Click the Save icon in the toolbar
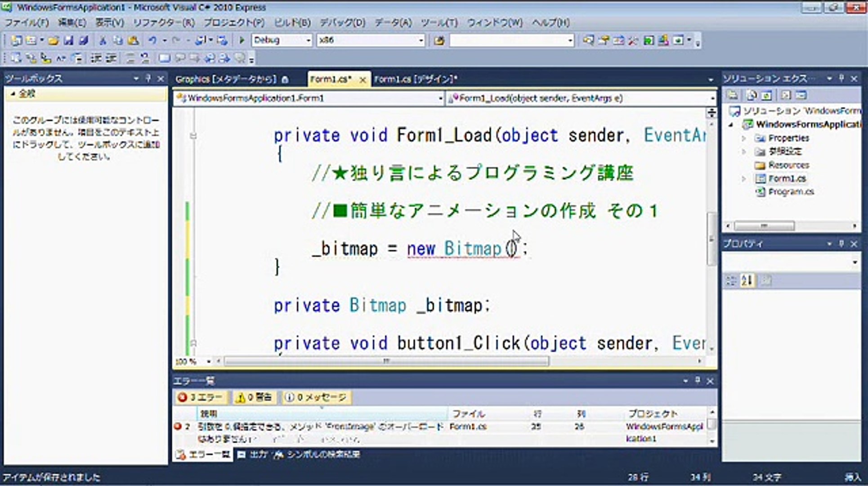868x486 pixels. 68,40
